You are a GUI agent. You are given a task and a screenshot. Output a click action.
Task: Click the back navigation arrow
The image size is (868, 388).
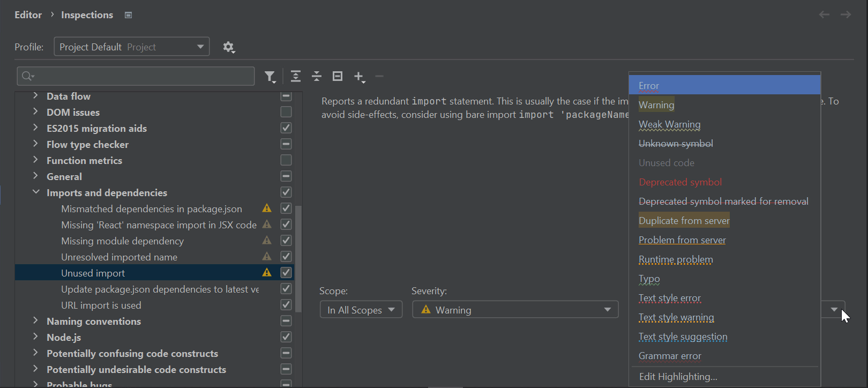point(824,14)
